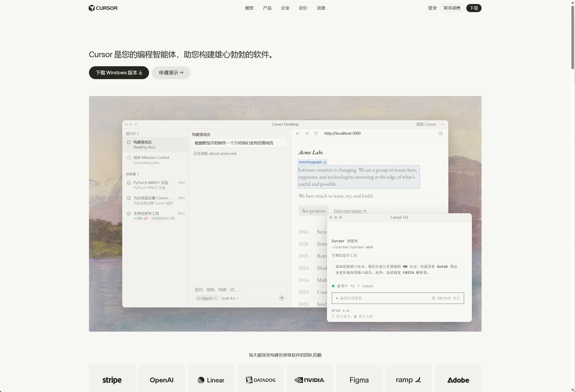575x392 pixels.
Task: Click the Ramp logo card
Action: 409,379
